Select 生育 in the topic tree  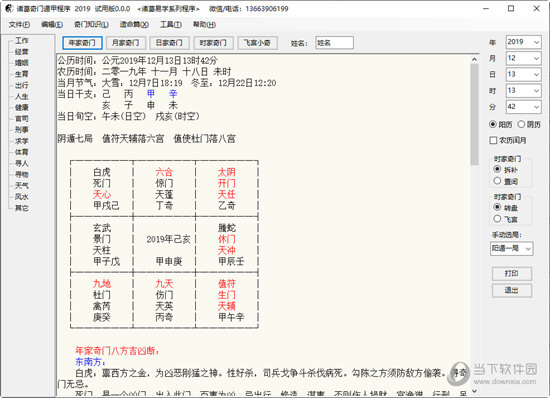click(21, 74)
